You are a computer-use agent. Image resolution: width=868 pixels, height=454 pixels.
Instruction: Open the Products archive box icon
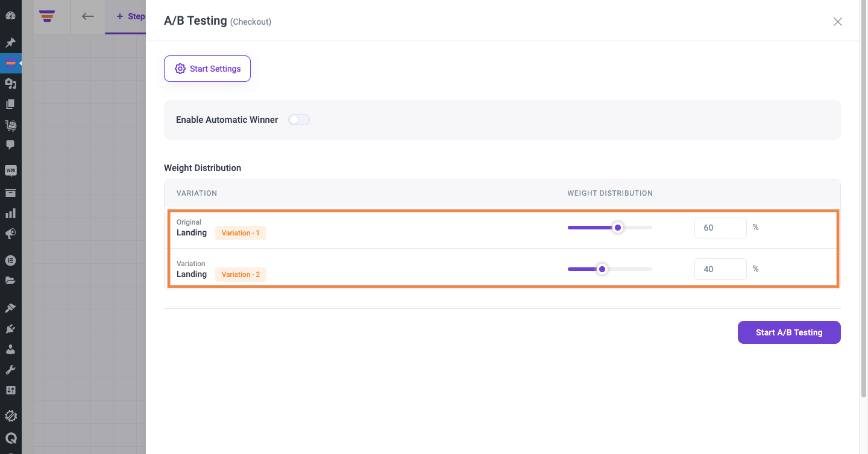tap(10, 193)
